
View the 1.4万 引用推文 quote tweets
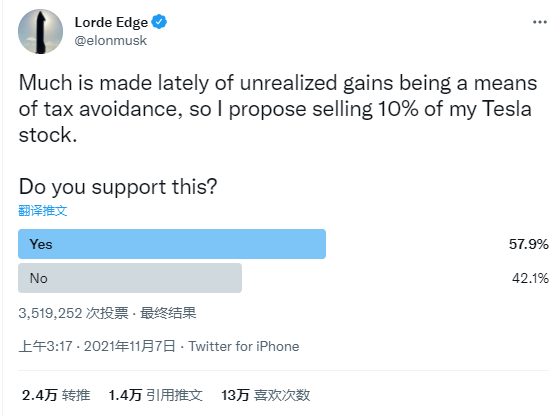155,395
